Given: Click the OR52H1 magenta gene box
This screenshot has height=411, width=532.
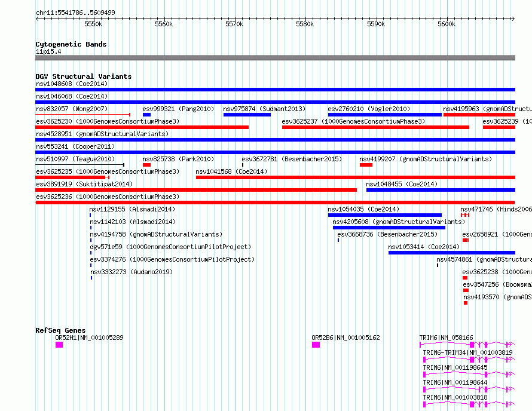Looking at the screenshot, I should pos(59,345).
